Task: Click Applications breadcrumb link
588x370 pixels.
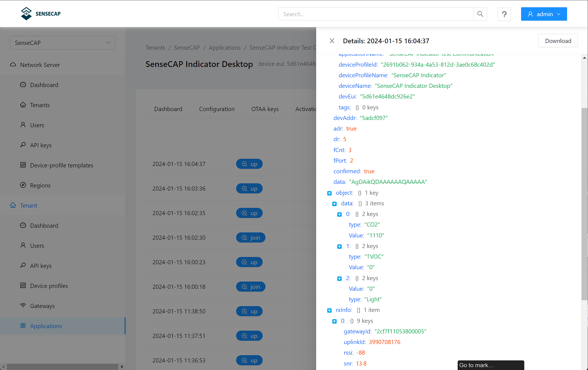Action: pos(224,48)
